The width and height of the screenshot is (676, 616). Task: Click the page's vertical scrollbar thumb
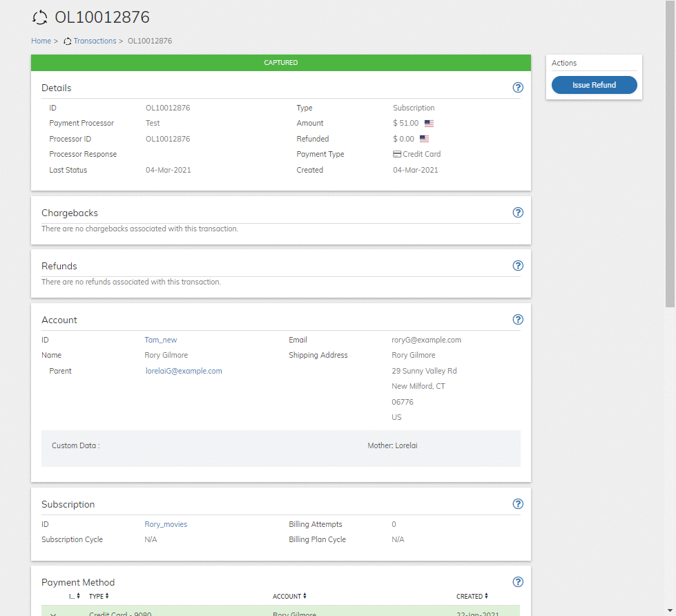(x=670, y=154)
